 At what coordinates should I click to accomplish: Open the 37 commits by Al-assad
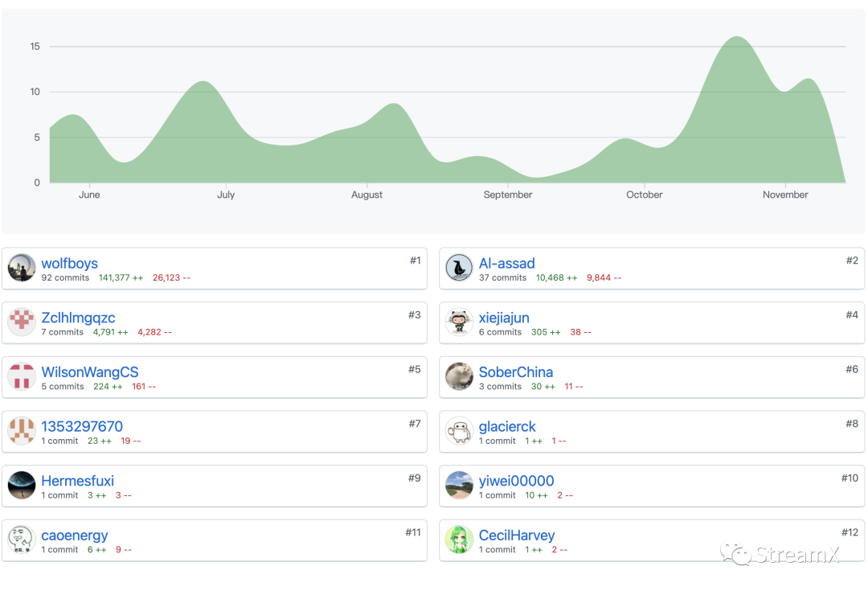point(502,277)
